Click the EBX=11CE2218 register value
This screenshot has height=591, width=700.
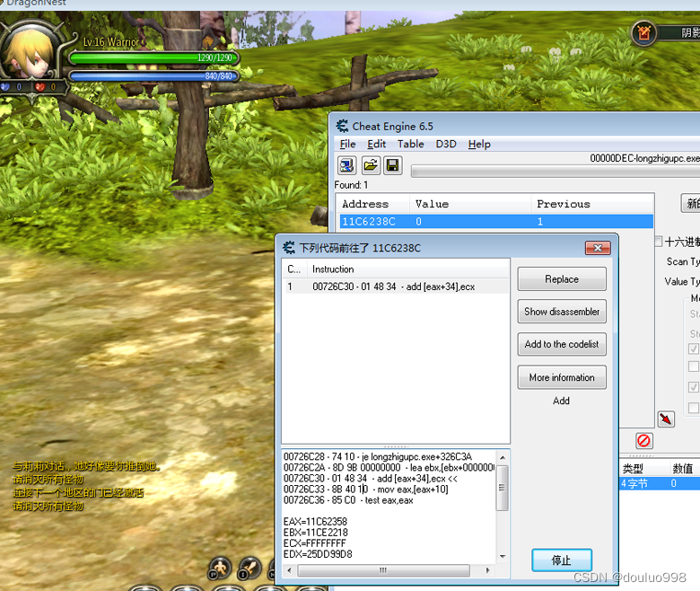316,533
